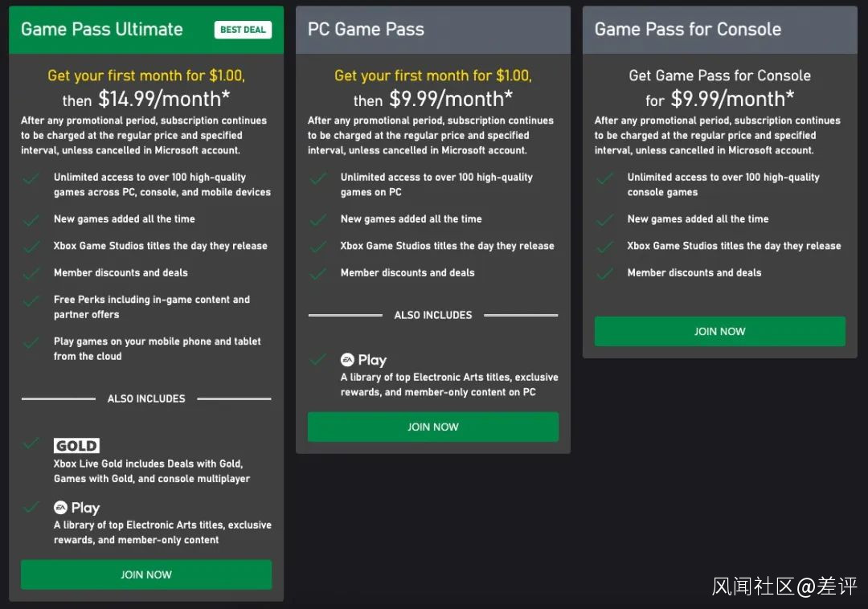
Task: Click checkmark next to Xbox Live Gold description
Action: point(31,443)
